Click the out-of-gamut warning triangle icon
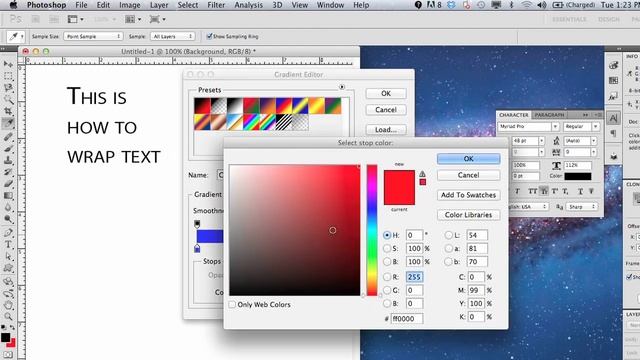 (x=422, y=174)
